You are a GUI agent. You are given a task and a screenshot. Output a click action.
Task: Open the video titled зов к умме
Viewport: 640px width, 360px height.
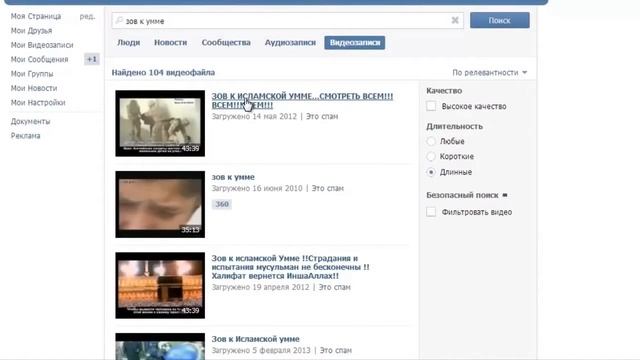(x=233, y=177)
